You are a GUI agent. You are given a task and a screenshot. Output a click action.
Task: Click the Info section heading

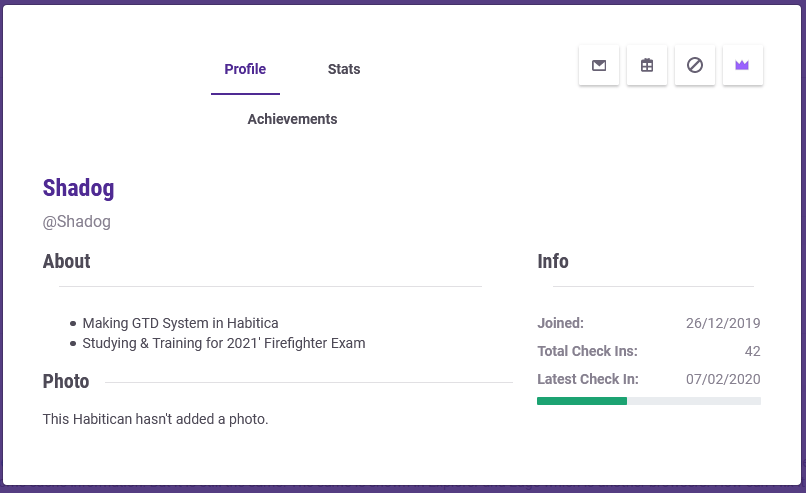click(553, 261)
